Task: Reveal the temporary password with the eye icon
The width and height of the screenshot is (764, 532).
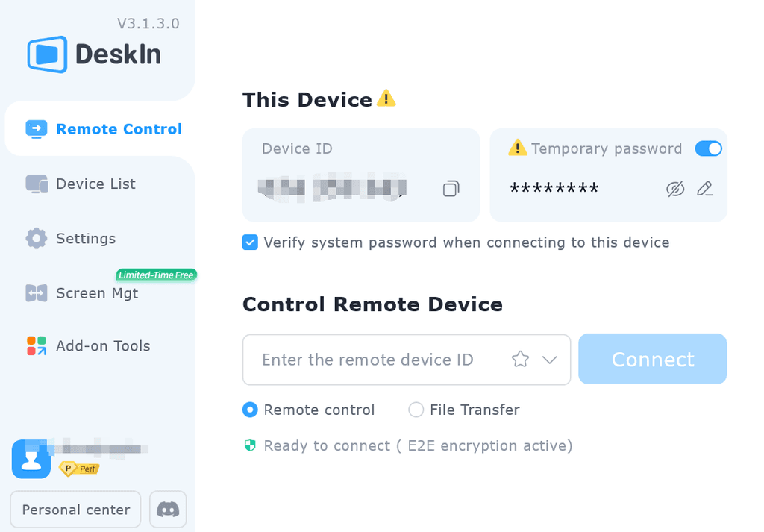Action: (674, 189)
